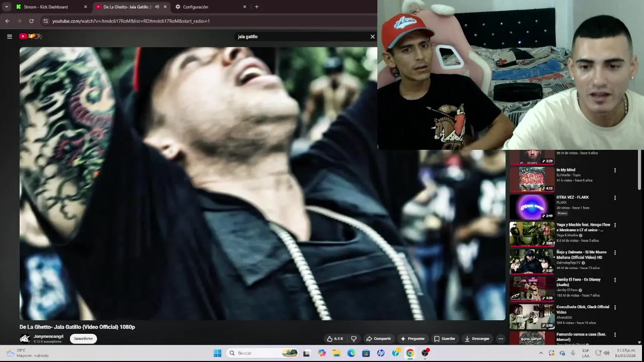Viewport: 644px width, 362px height.
Task: Open options for Jamby El Favo video
Action: [615, 280]
